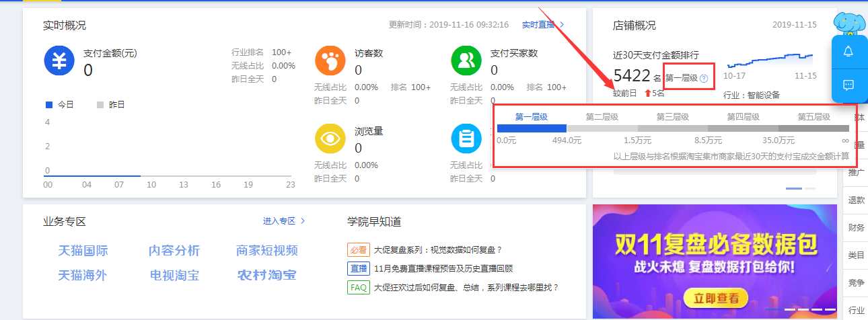Click the 浏览量 label
Screen dimensions: 868x320
pyautogui.click(x=369, y=131)
